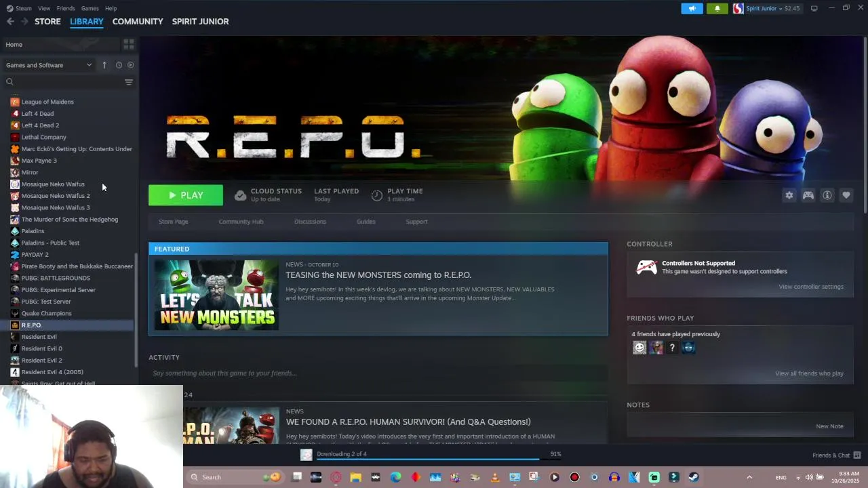The image size is (868, 488).
Task: Sort library by recent activity clock icon
Action: (119, 65)
